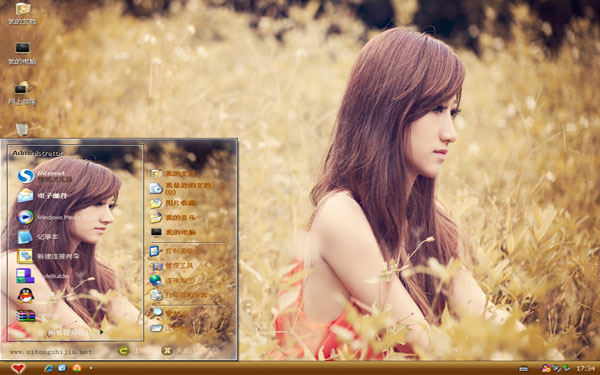
Task: Expand 所有程序 all programs arrow
Action: 101,332
